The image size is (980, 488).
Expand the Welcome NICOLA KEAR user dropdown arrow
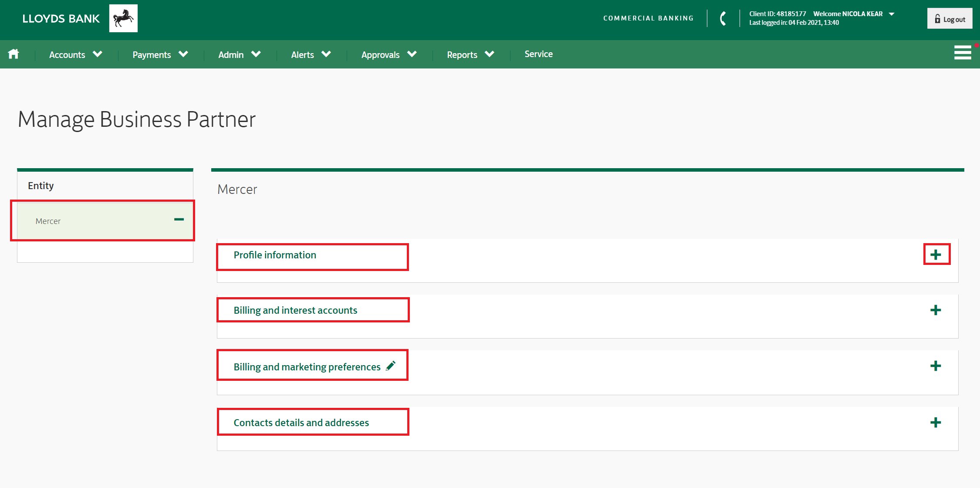coord(892,14)
